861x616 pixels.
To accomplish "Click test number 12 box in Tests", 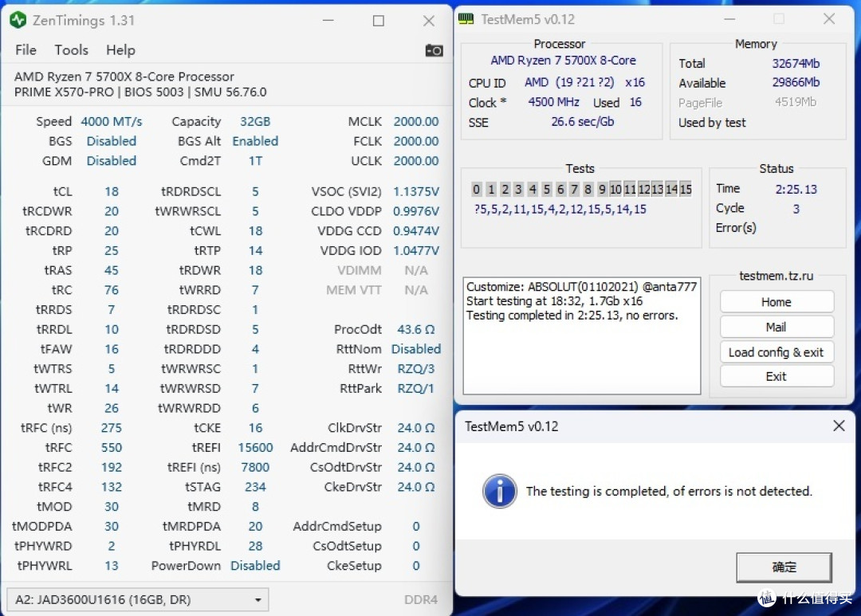I will click(x=643, y=190).
